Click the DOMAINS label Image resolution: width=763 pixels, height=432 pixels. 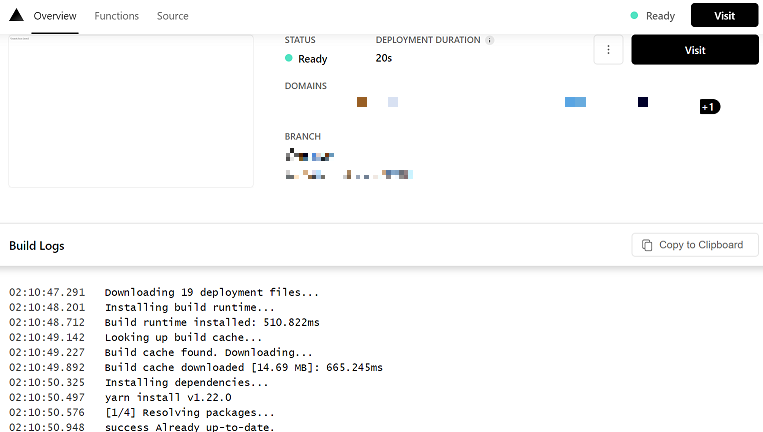coord(306,86)
